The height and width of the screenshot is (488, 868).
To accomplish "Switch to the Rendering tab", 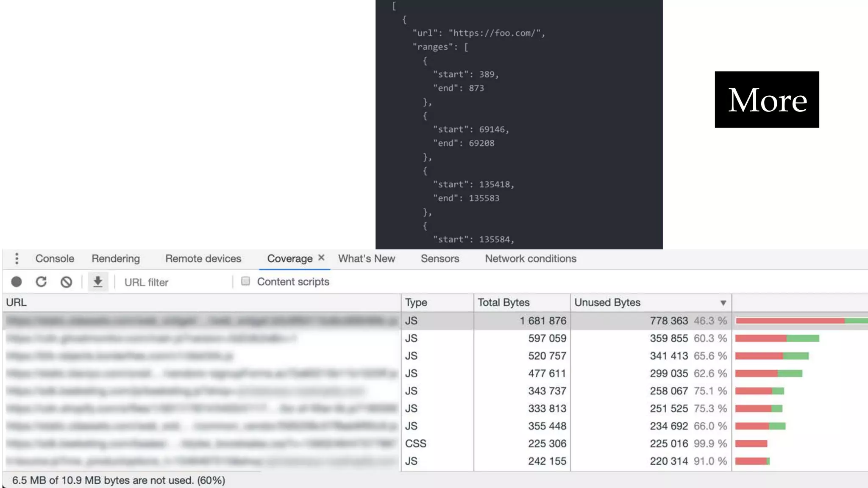I will tap(115, 258).
